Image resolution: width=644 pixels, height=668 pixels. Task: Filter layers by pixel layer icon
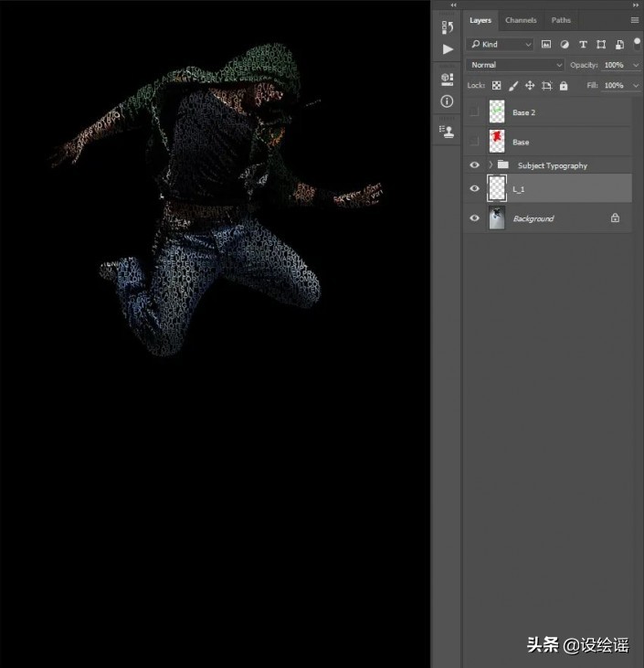pos(546,44)
